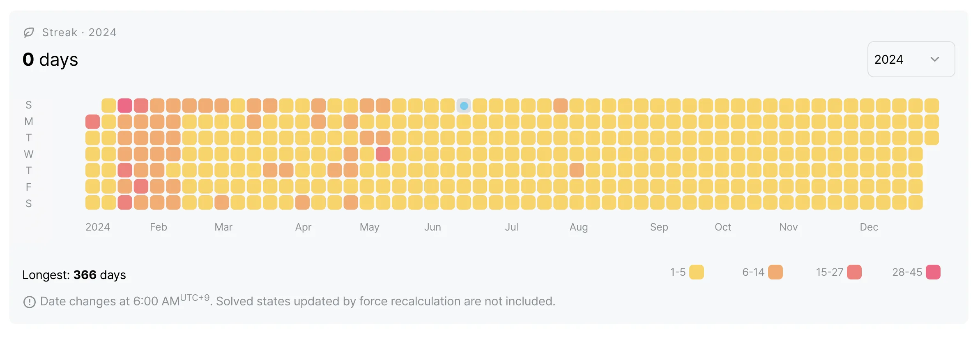The width and height of the screenshot is (980, 337).
Task: Click the Dec month label
Action: [869, 227]
